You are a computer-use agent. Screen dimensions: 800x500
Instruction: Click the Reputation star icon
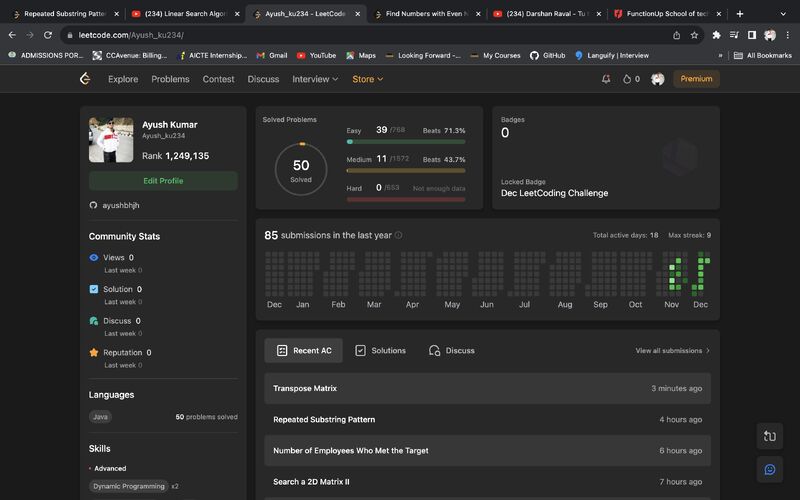[x=94, y=353]
